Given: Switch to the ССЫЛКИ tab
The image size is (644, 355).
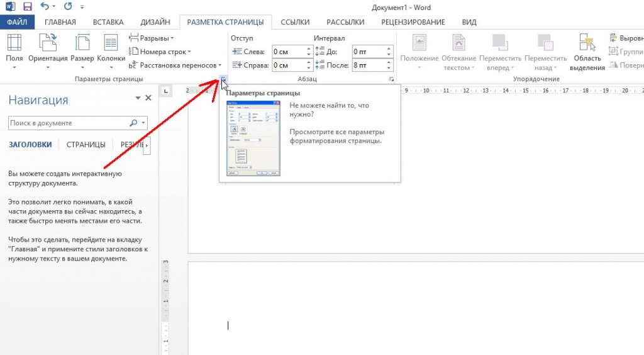Looking at the screenshot, I should tap(295, 22).
